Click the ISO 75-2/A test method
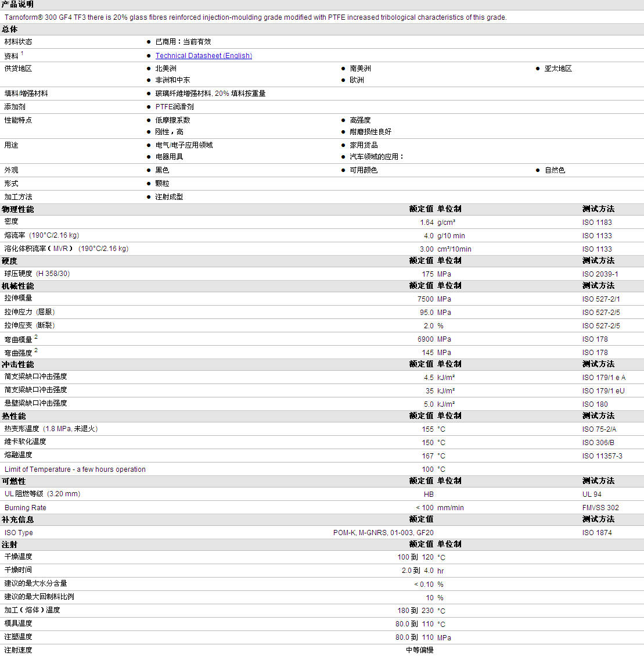 click(x=599, y=430)
